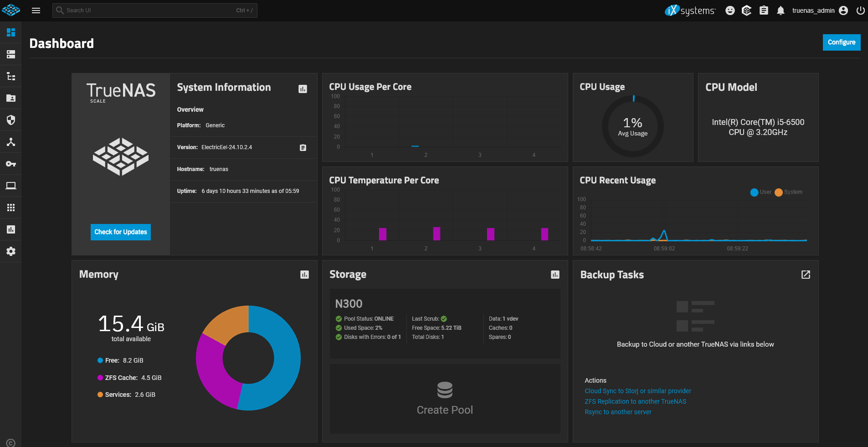
Task: Open Reporting via the chart icon
Action: [11, 229]
